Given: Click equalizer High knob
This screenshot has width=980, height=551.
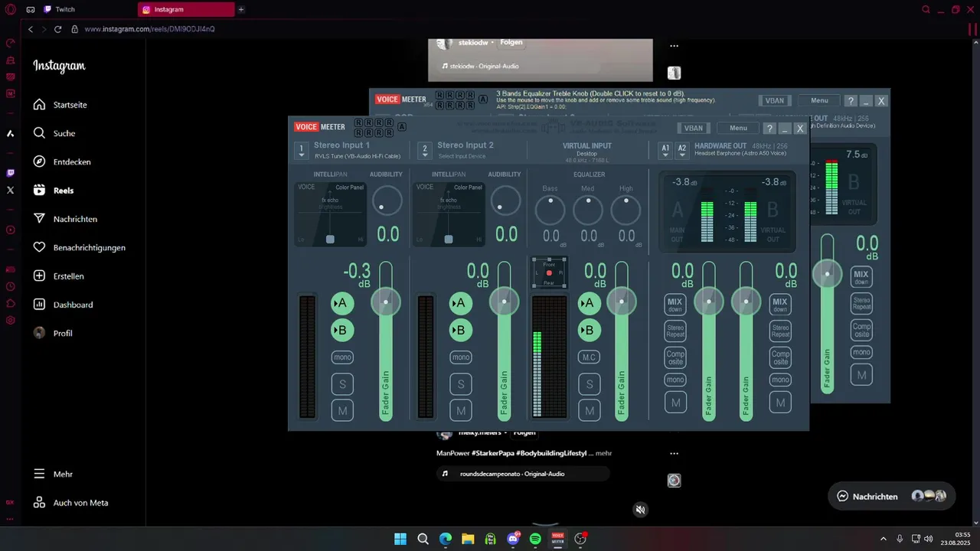Looking at the screenshot, I should pos(626,210).
